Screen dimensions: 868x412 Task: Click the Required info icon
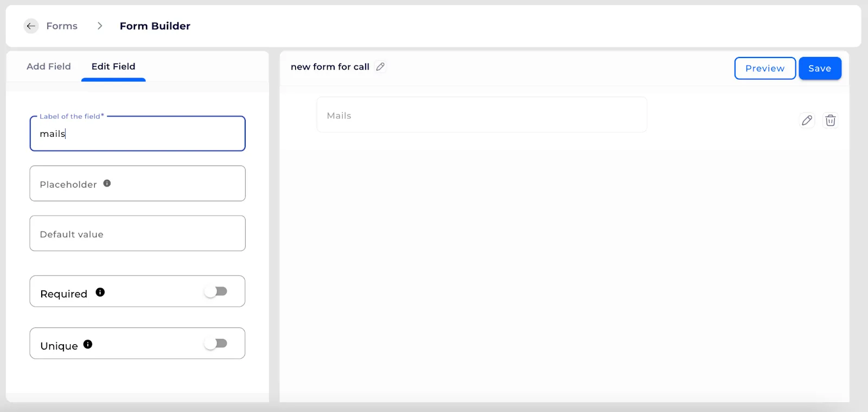coord(100,292)
